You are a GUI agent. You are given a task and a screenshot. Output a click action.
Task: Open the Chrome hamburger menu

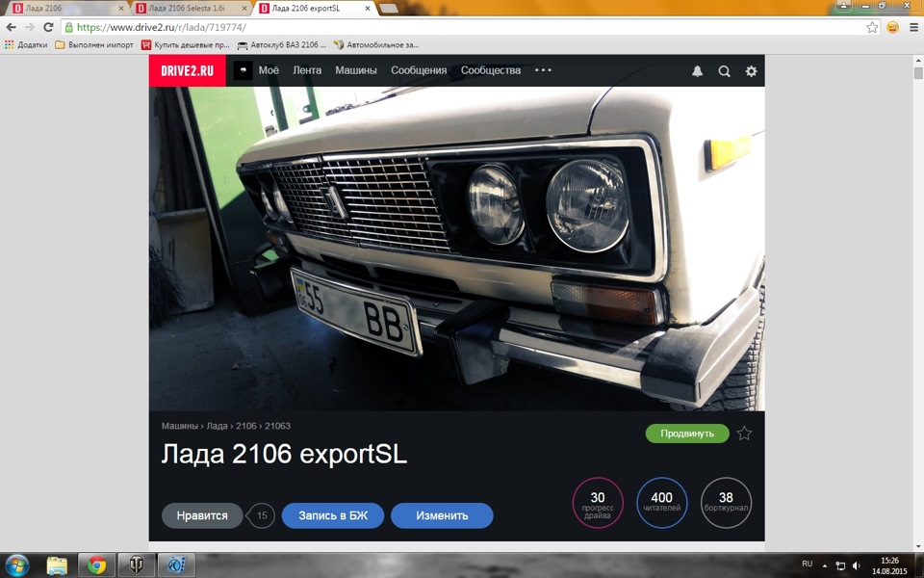tap(914, 27)
